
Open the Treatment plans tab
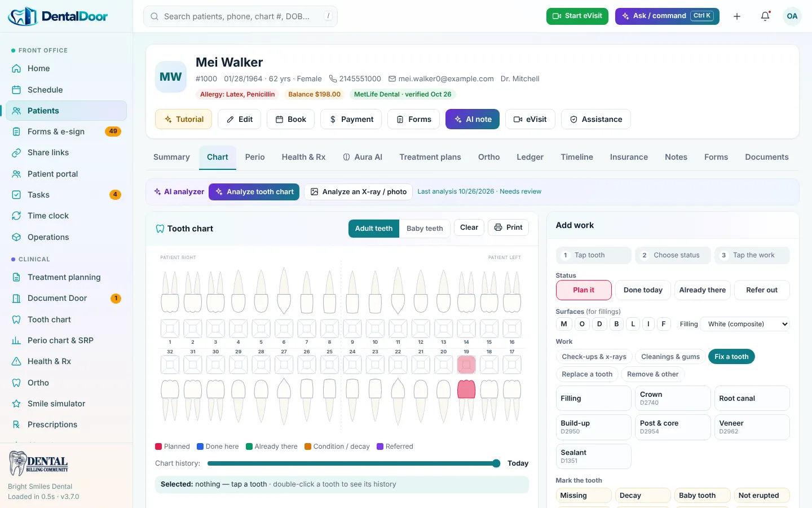430,157
